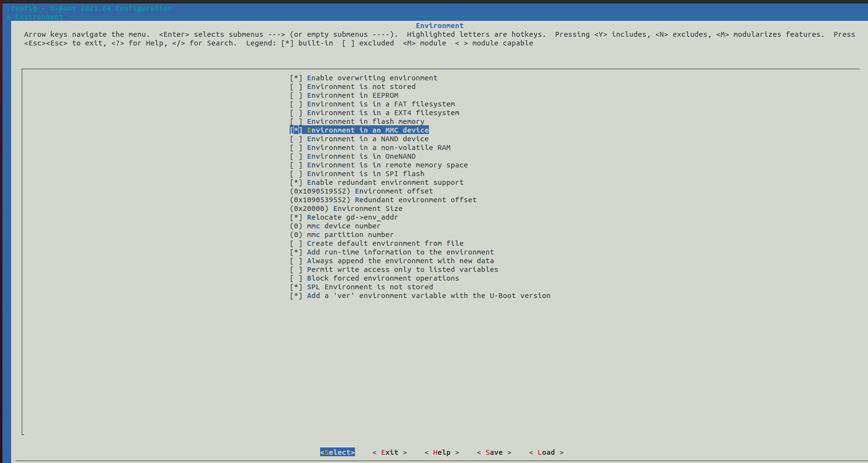Edit 'Environment offset' value 0x1090519552

click(361, 191)
